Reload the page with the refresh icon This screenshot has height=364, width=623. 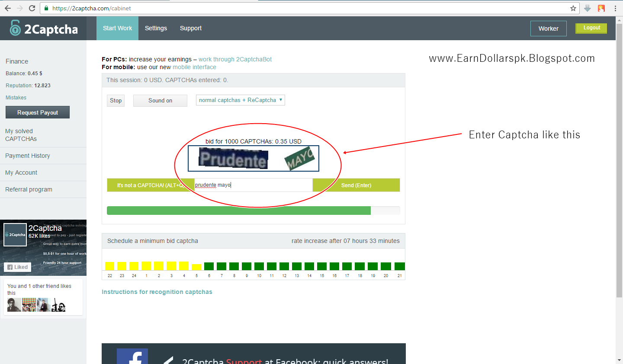pos(31,8)
